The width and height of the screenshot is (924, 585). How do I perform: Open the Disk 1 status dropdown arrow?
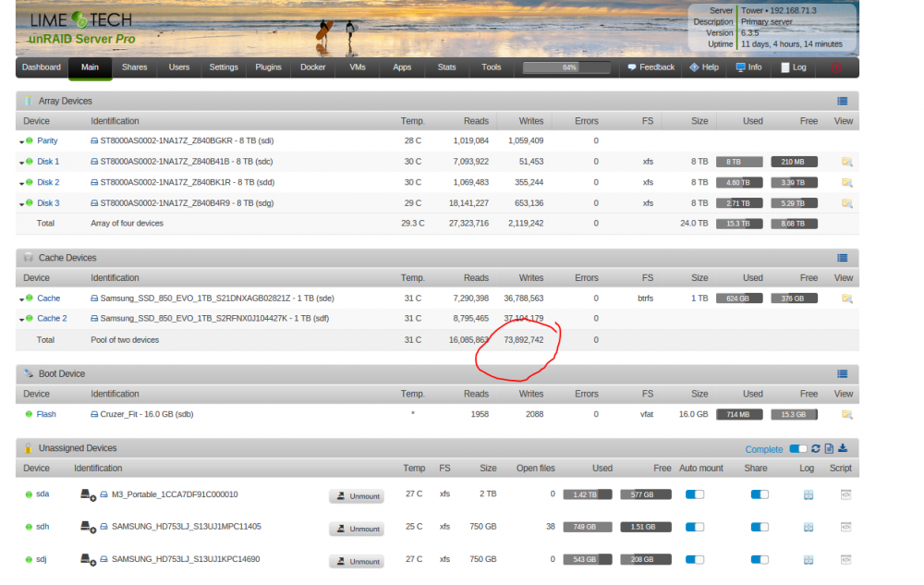click(x=22, y=163)
